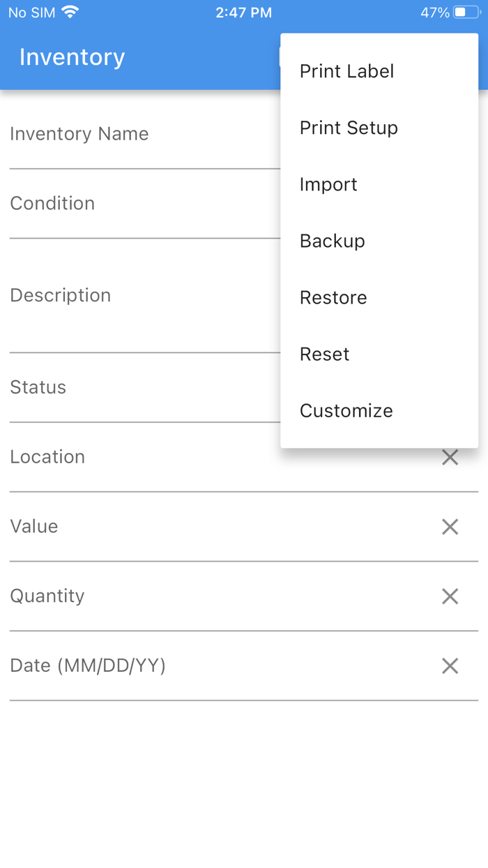The width and height of the screenshot is (488, 868).
Task: Tap the Location text field
Action: coord(209,458)
